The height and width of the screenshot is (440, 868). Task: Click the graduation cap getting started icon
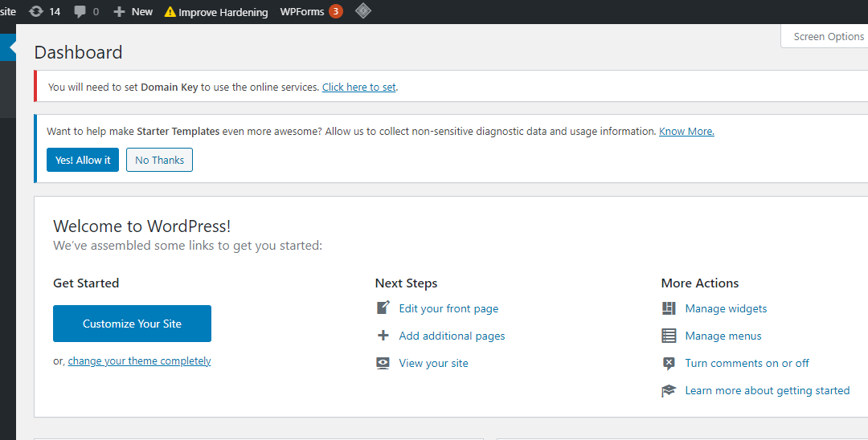point(669,391)
